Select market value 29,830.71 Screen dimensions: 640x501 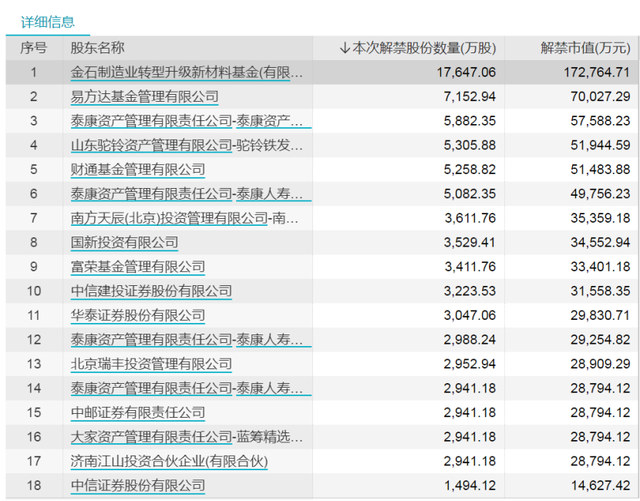[x=600, y=316]
